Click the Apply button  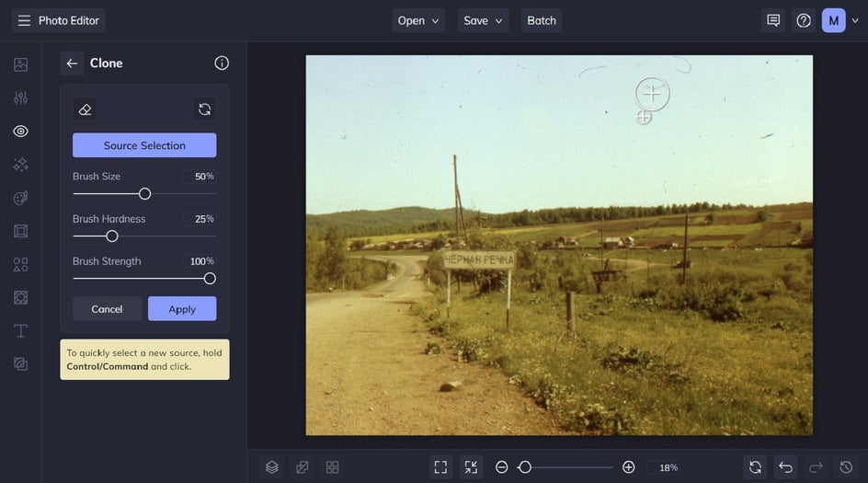click(182, 309)
